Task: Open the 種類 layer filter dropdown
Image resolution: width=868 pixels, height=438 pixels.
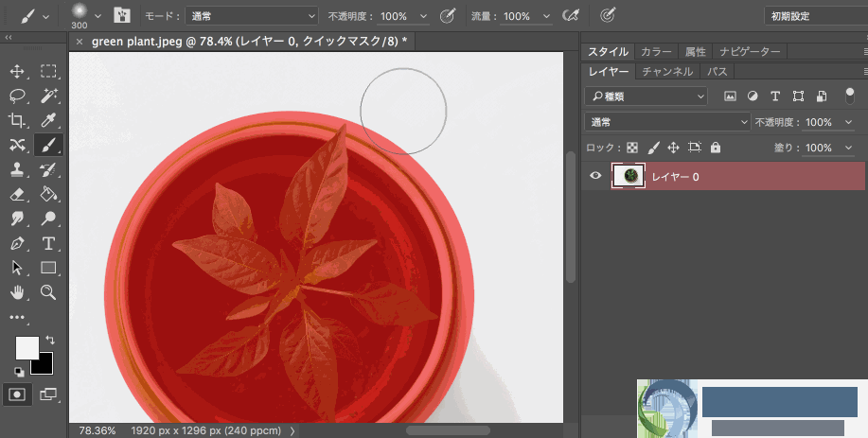Action: tap(646, 96)
